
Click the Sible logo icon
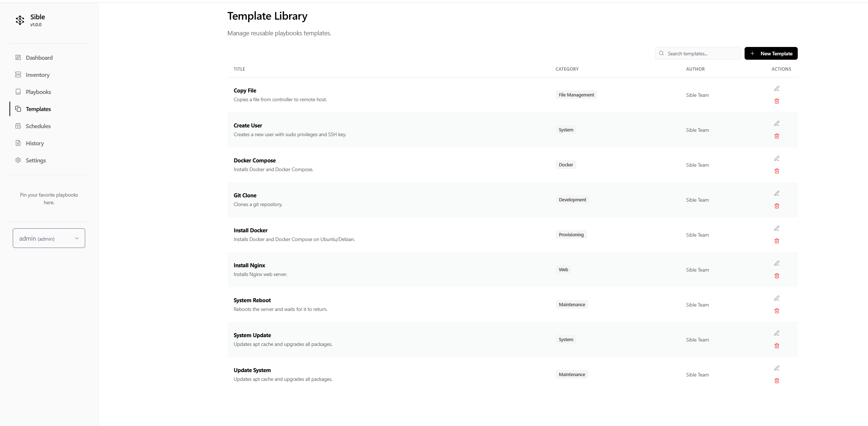click(20, 20)
